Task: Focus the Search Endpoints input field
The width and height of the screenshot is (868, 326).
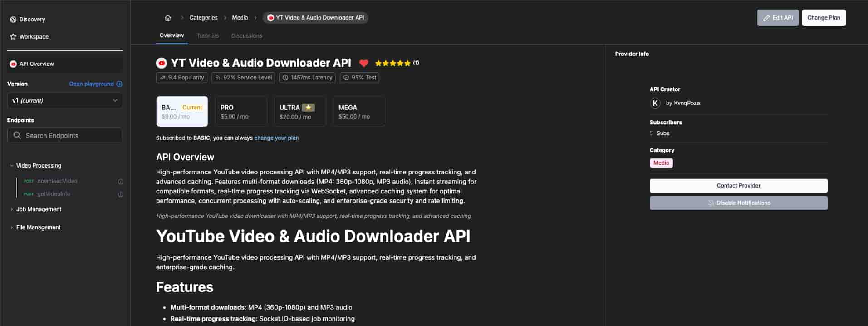Action: 65,135
